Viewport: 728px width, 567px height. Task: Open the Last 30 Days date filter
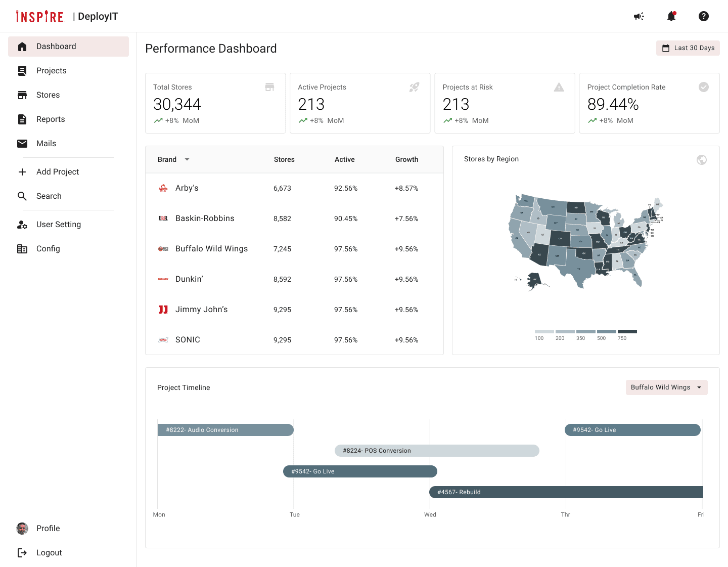[688, 48]
